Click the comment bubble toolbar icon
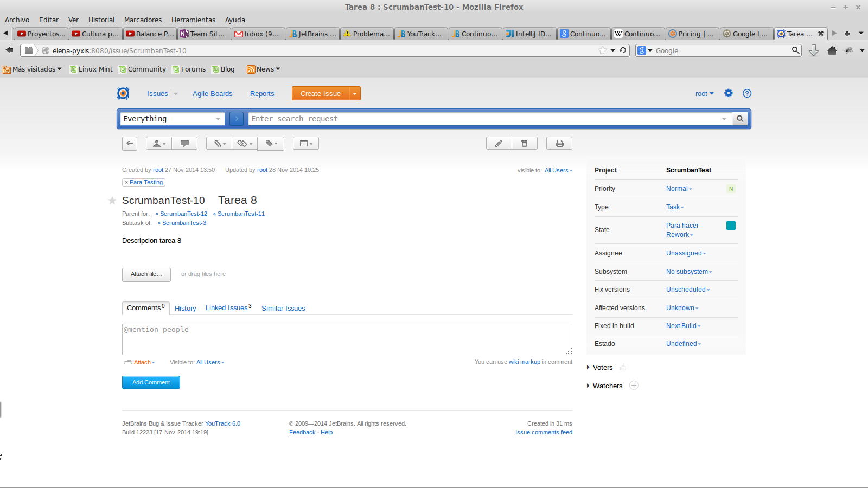 pos(184,143)
